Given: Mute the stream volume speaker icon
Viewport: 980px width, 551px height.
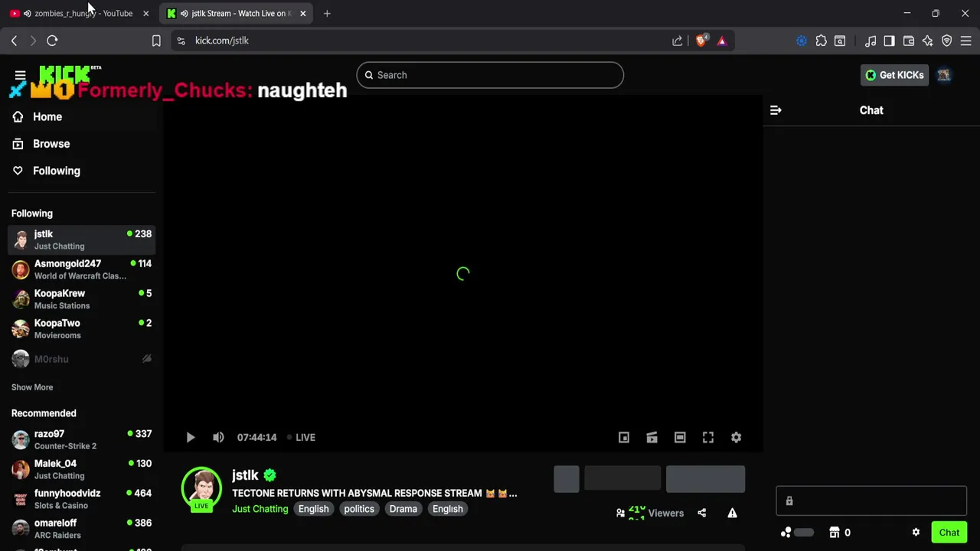Looking at the screenshot, I should tap(218, 437).
